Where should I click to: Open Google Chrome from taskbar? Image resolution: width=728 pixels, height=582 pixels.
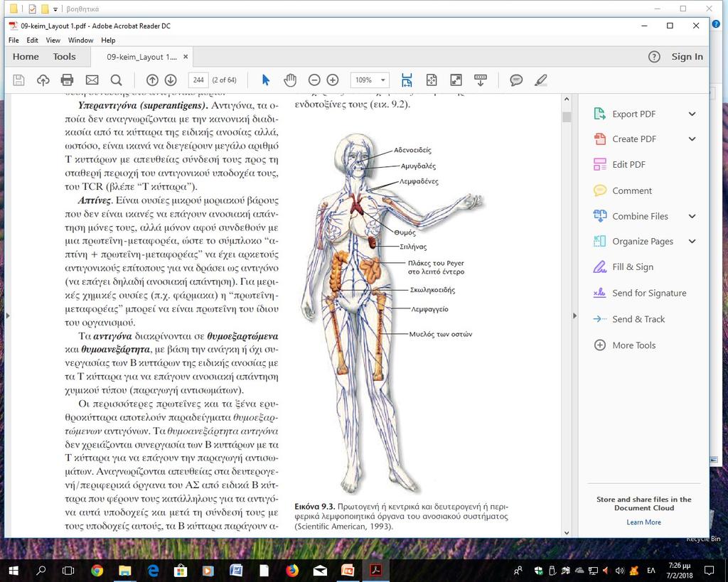(x=97, y=571)
